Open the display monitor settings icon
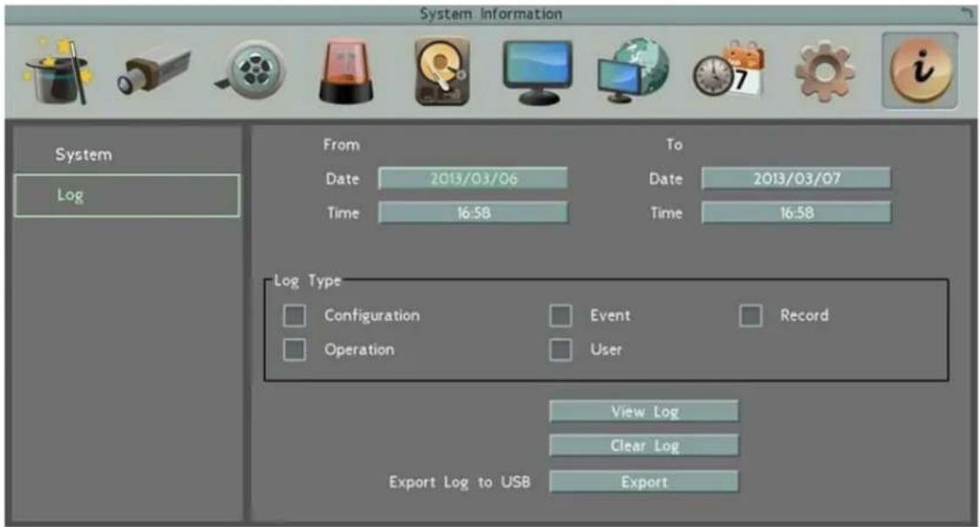Viewport: 980px width, 527px height. click(x=538, y=72)
